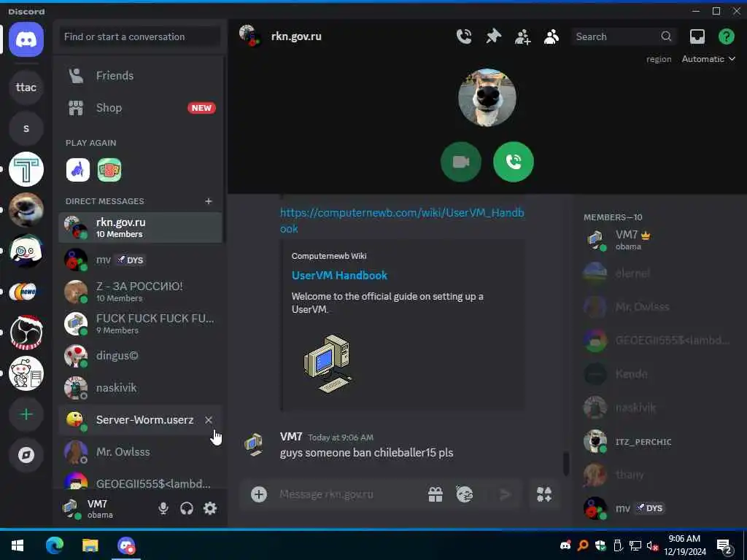Open the Reddit Snoo server icon
This screenshot has width=747, height=560.
tap(26, 373)
